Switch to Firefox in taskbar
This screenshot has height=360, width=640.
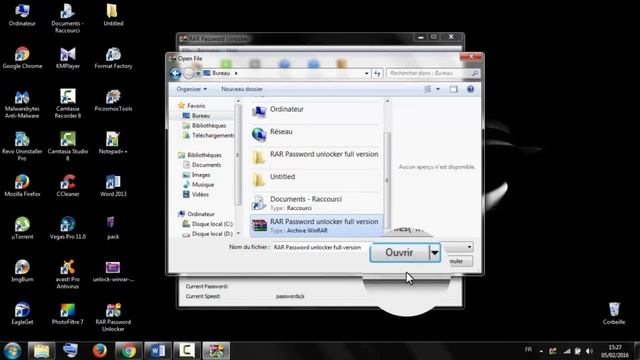click(99, 351)
